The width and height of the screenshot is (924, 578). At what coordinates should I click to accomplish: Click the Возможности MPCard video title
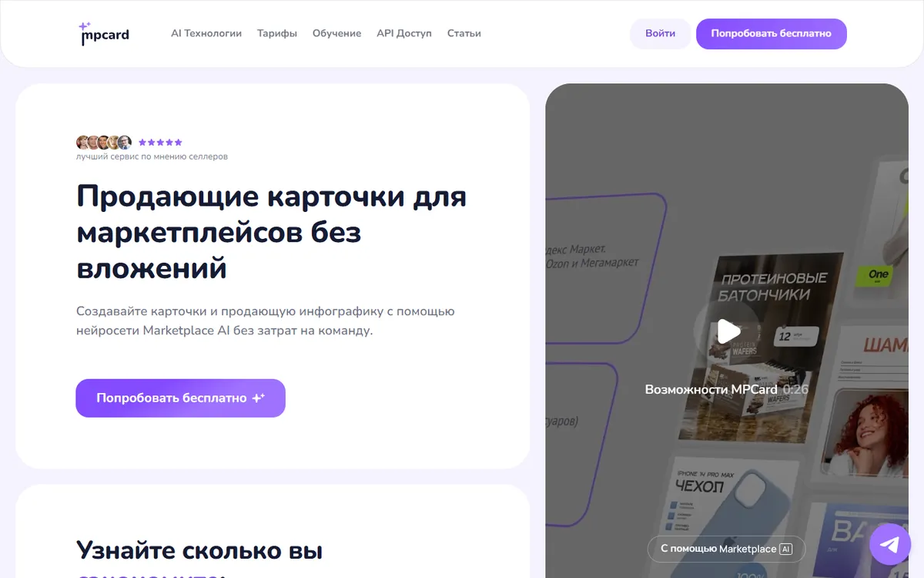pyautogui.click(x=711, y=389)
